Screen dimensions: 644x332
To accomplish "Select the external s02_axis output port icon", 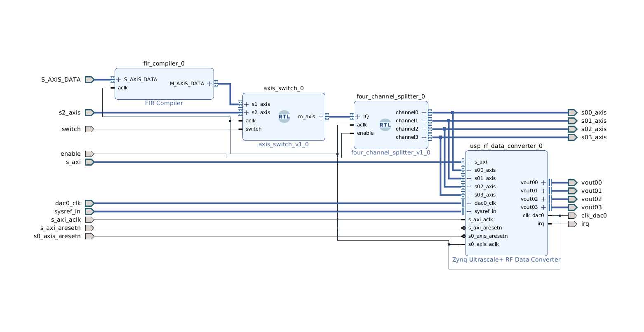I will [572, 129].
